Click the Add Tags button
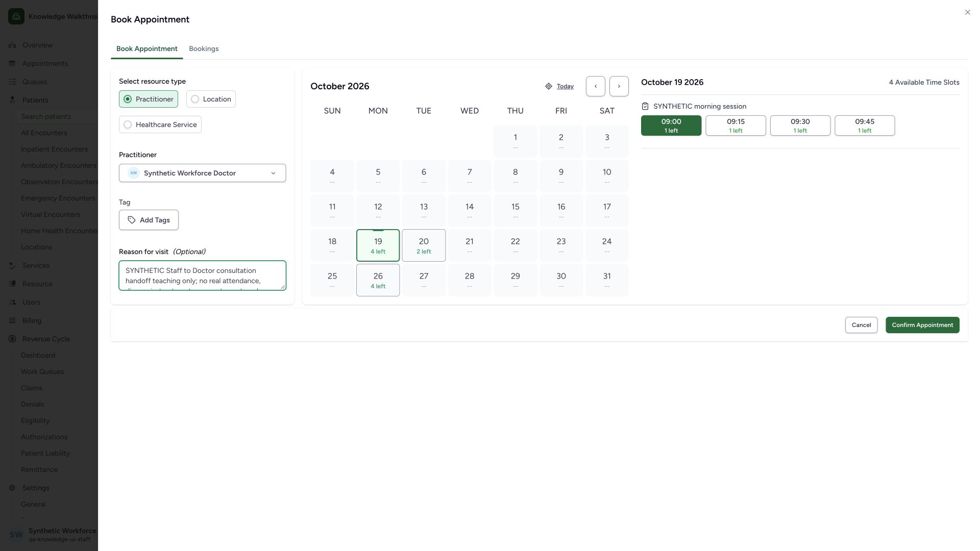980x551 pixels. click(x=149, y=220)
